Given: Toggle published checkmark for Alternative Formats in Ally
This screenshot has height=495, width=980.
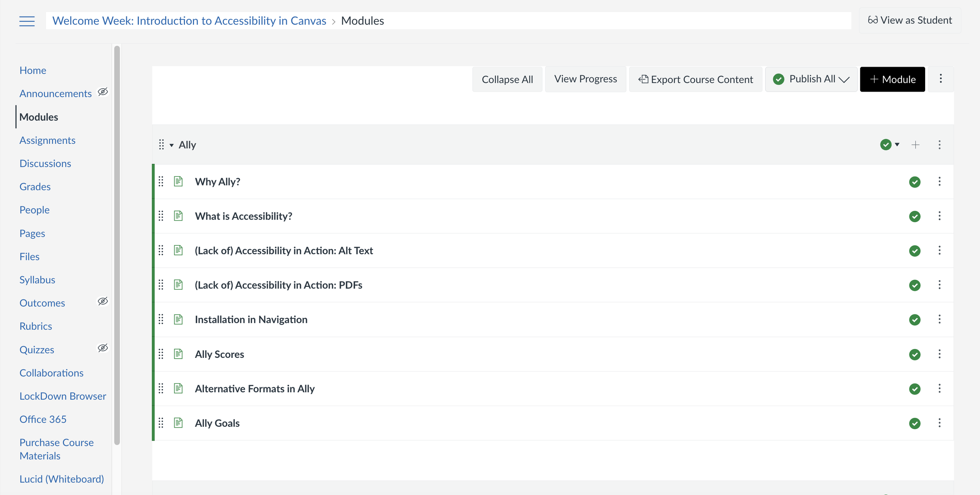Looking at the screenshot, I should click(x=915, y=389).
